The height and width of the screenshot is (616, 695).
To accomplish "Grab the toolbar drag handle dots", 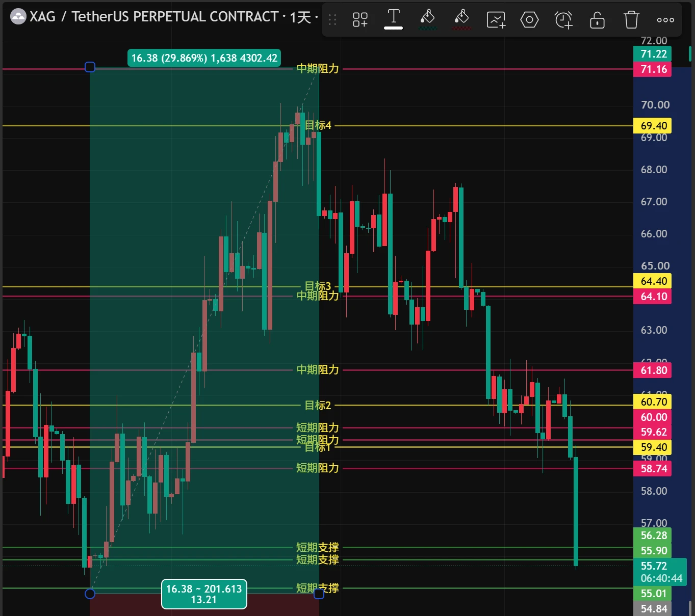I will point(332,20).
